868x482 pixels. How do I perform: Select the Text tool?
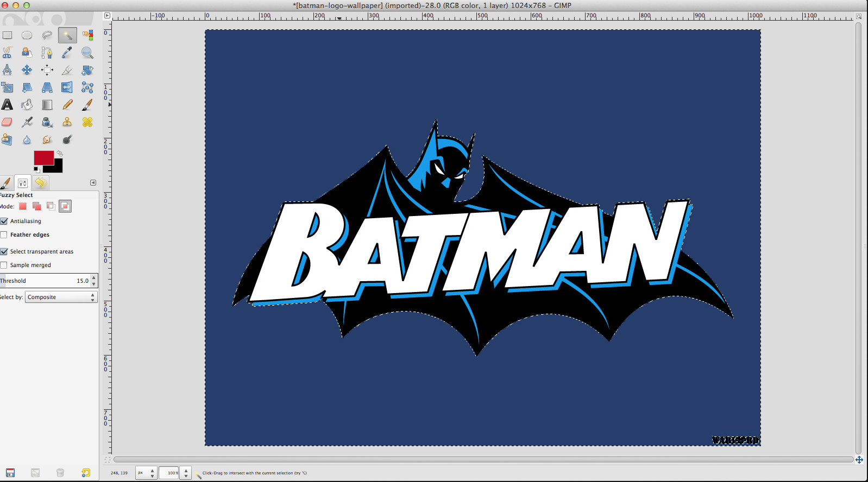(x=8, y=105)
